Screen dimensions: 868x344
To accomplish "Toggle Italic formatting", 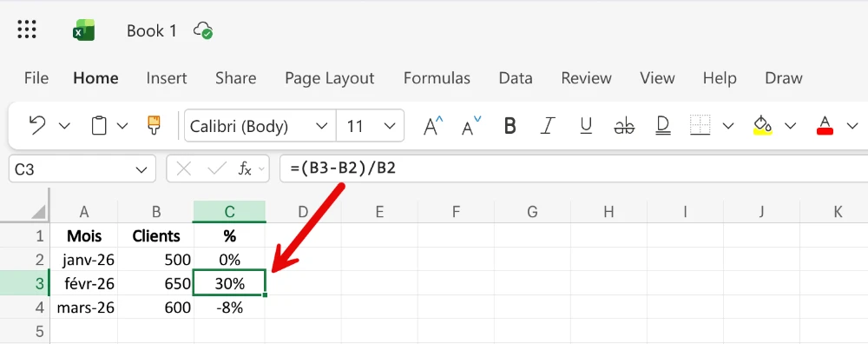I will pyautogui.click(x=548, y=126).
